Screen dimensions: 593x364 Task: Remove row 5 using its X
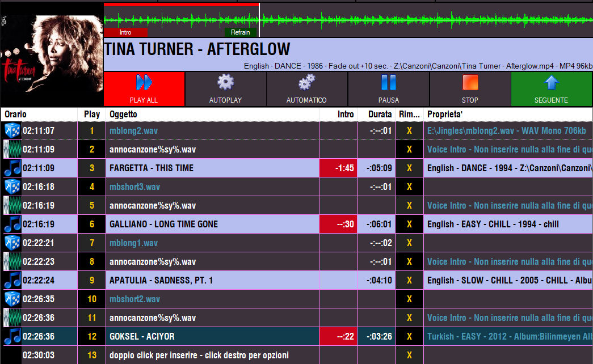409,206
